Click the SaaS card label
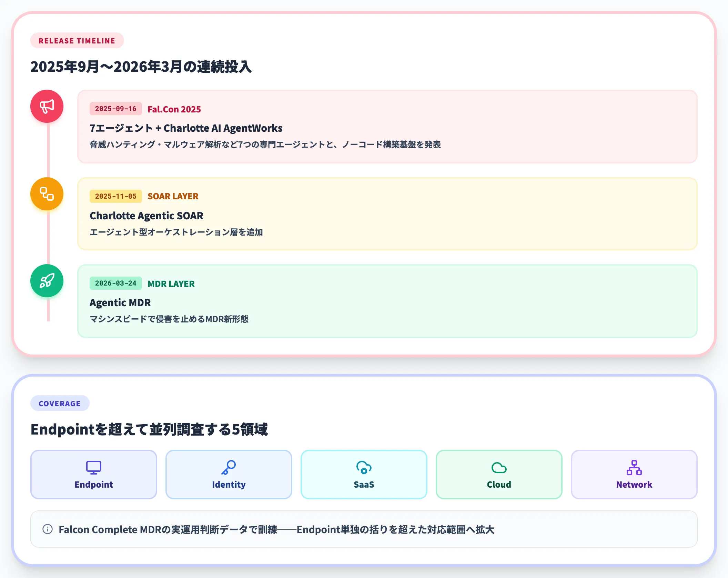The image size is (728, 578). click(364, 485)
